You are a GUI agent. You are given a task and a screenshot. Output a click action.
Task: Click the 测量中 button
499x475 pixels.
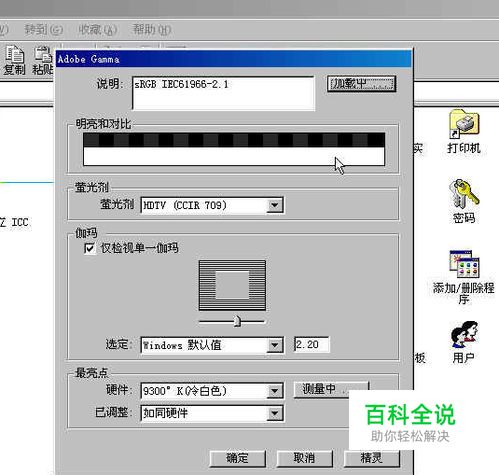pos(331,389)
